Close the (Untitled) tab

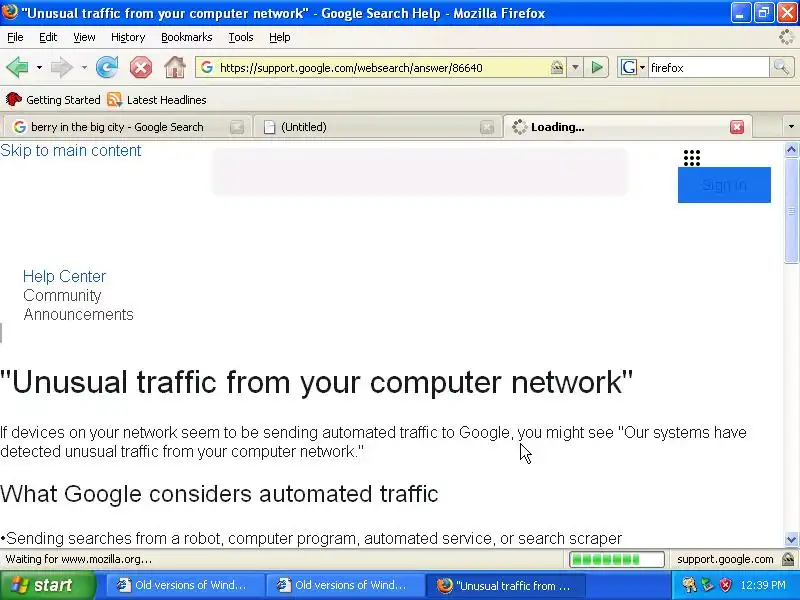click(x=487, y=127)
